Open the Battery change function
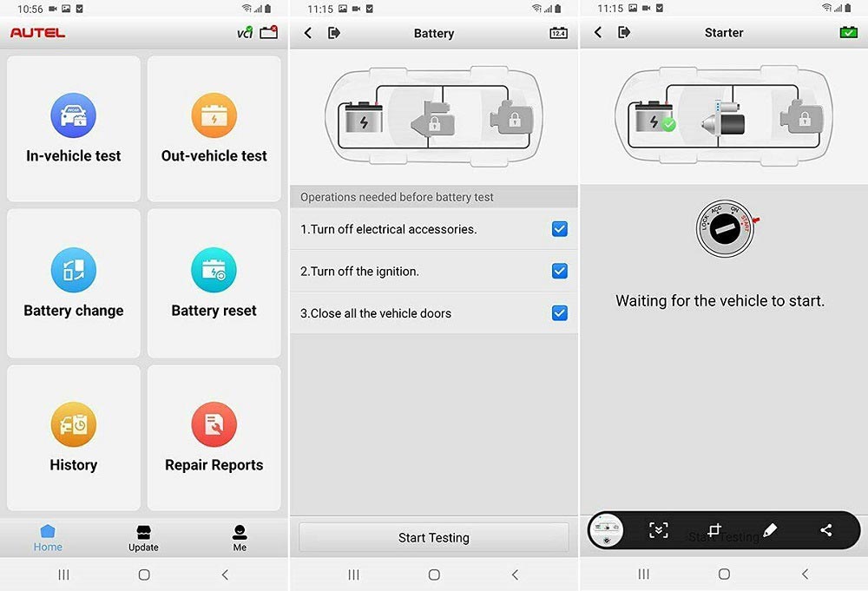Image resolution: width=868 pixels, height=591 pixels. pos(73,284)
